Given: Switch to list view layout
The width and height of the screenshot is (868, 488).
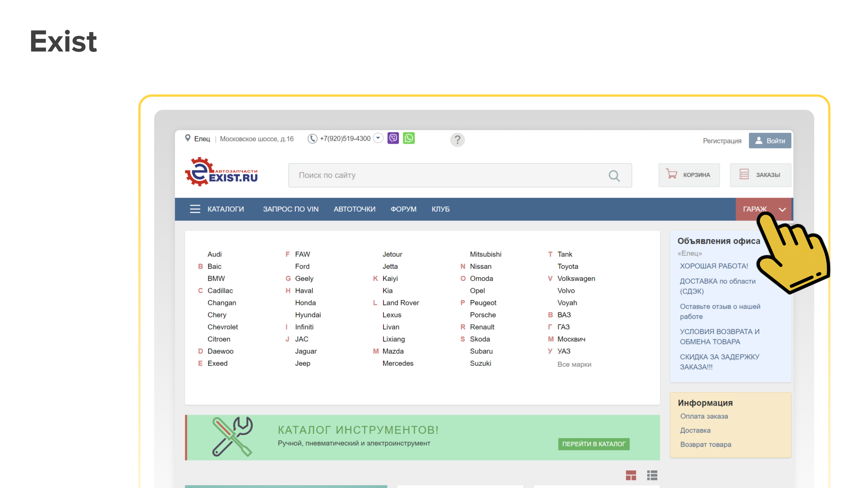Looking at the screenshot, I should click(x=652, y=475).
